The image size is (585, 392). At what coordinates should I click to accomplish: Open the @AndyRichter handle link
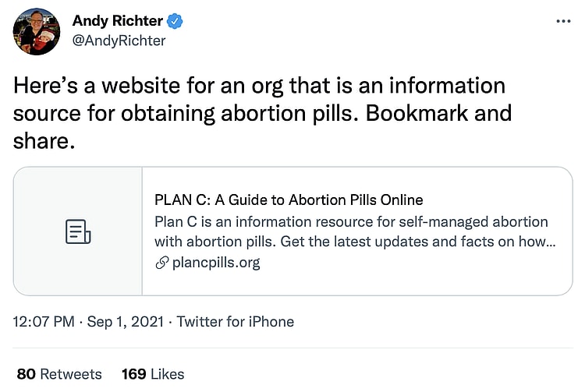point(119,41)
